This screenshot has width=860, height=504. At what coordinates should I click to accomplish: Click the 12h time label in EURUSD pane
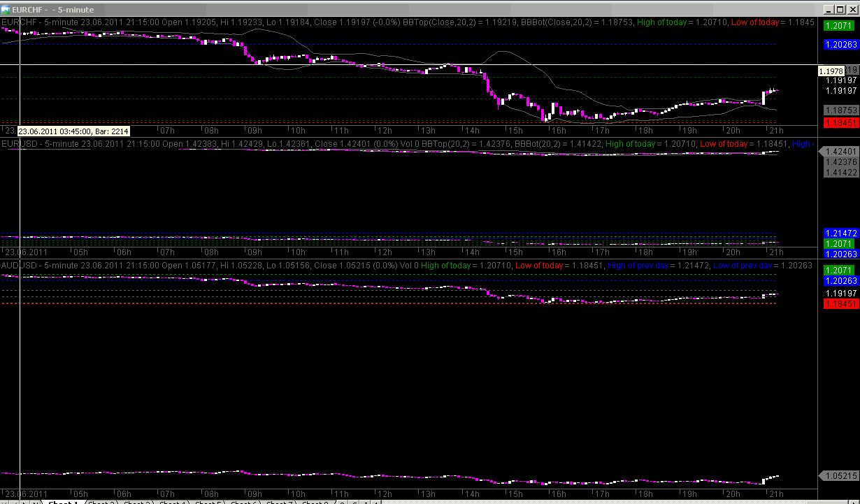[385, 252]
